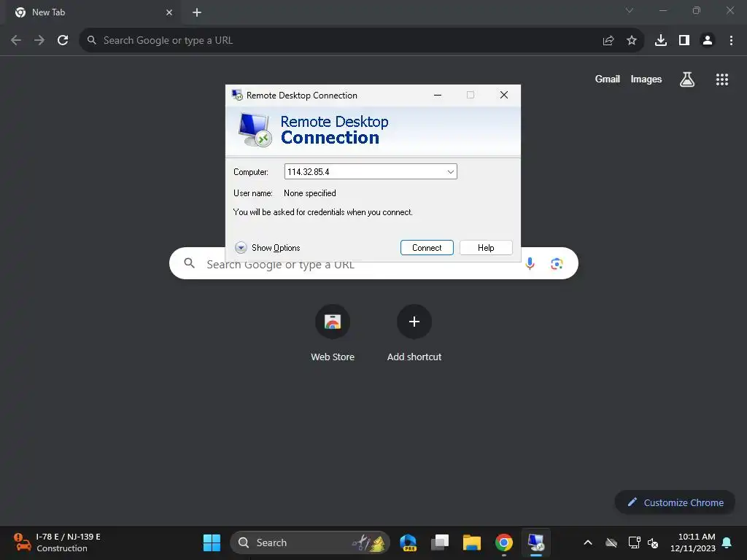
Task: Click the Chrome address bar
Action: coord(361,41)
